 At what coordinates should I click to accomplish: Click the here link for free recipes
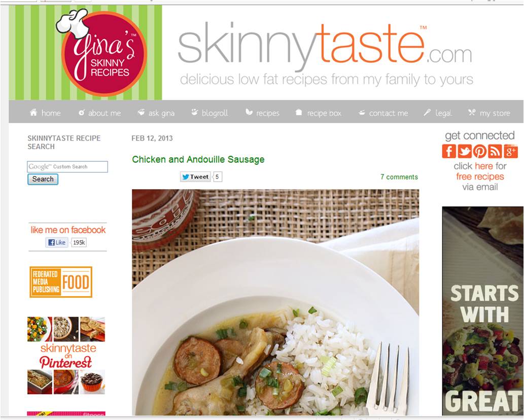[x=484, y=166]
